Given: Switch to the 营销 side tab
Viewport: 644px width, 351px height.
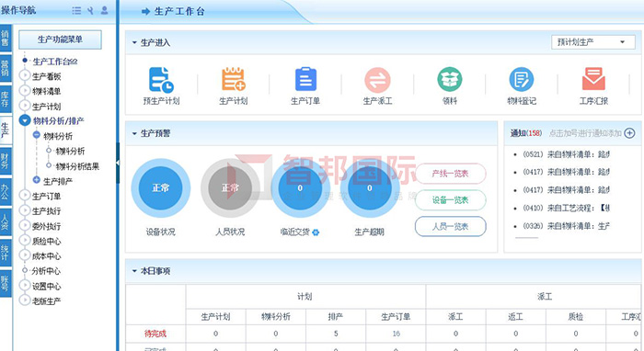Looking at the screenshot, I should pos(5,69).
